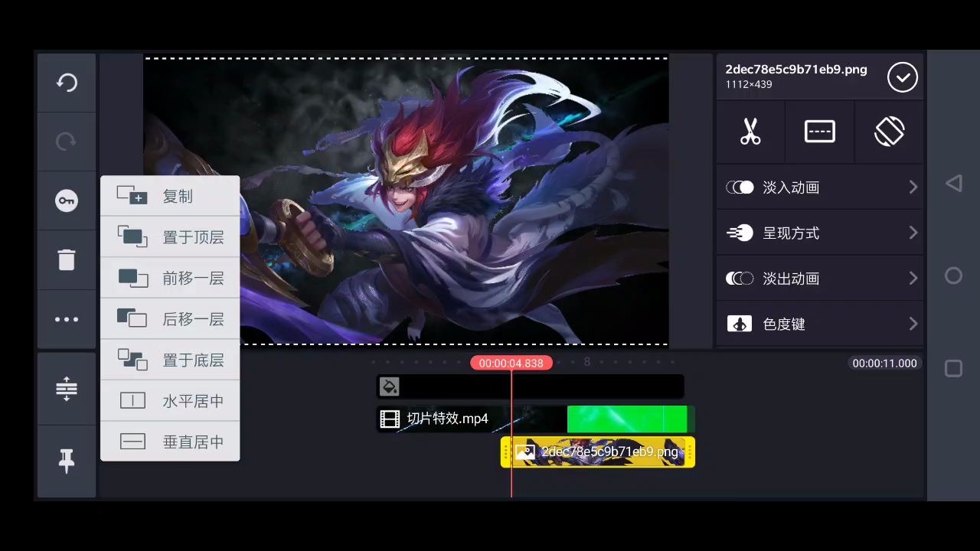
Task: Confirm with the checkmark circle button
Action: pos(903,77)
